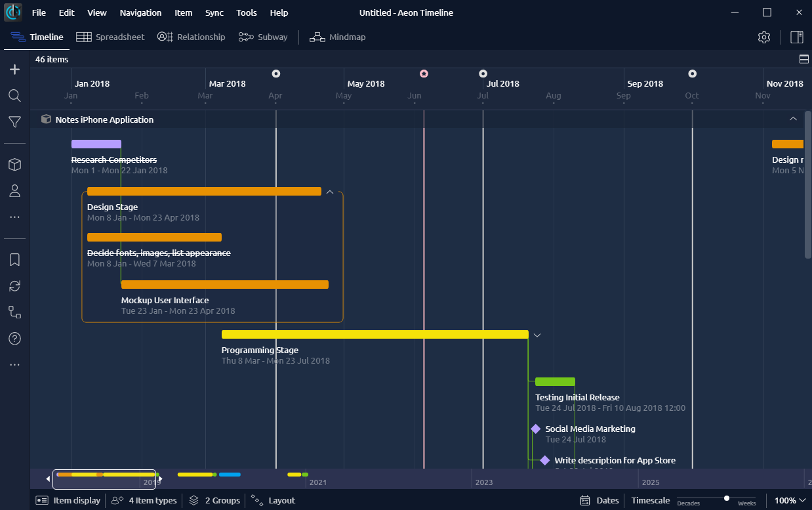Click the dependency connector icon in sidebar
Image resolution: width=812 pixels, height=510 pixels.
tap(14, 312)
